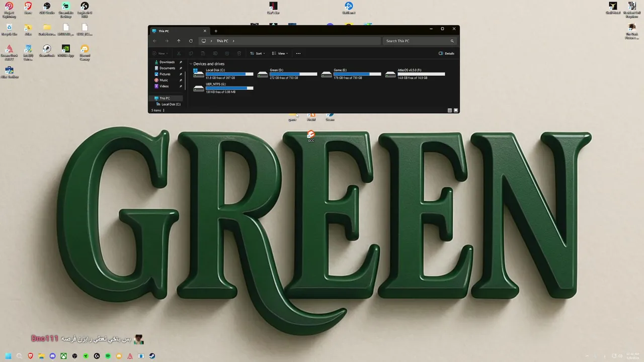The width and height of the screenshot is (644, 362).
Task: Click the Cut toolbar icon
Action: tap(179, 53)
